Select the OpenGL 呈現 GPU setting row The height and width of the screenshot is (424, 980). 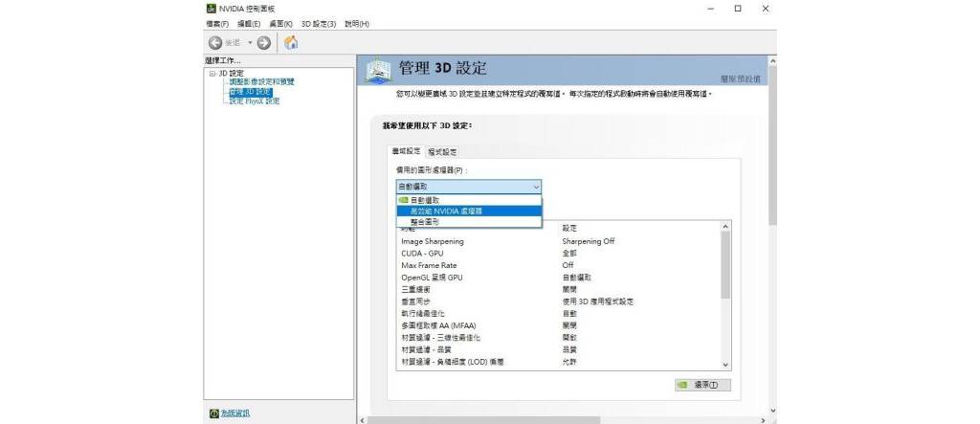(558, 278)
